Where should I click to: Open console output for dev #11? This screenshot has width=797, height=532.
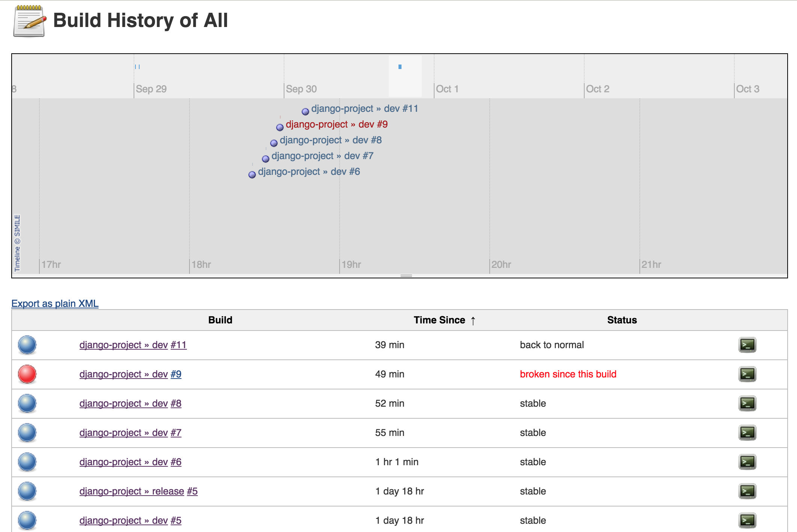(747, 345)
